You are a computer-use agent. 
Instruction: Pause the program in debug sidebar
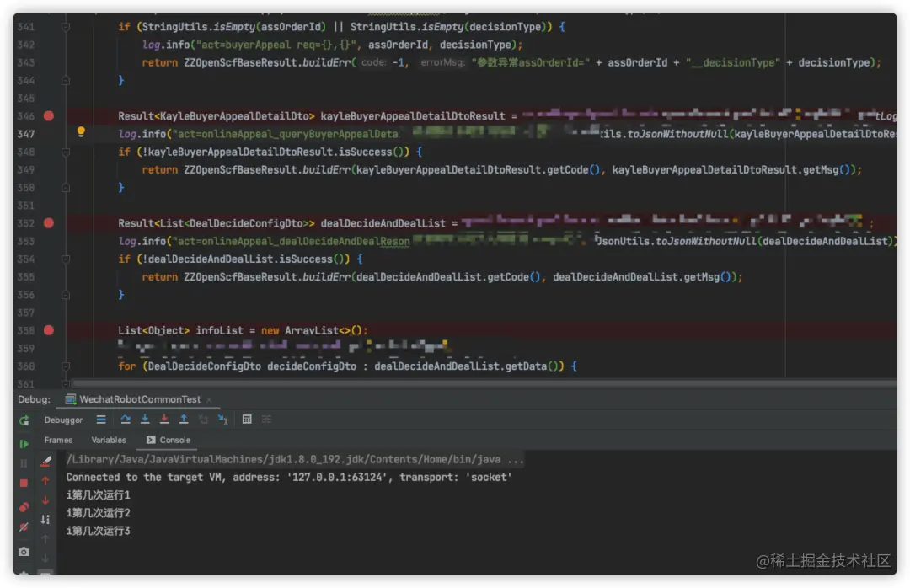point(24,463)
